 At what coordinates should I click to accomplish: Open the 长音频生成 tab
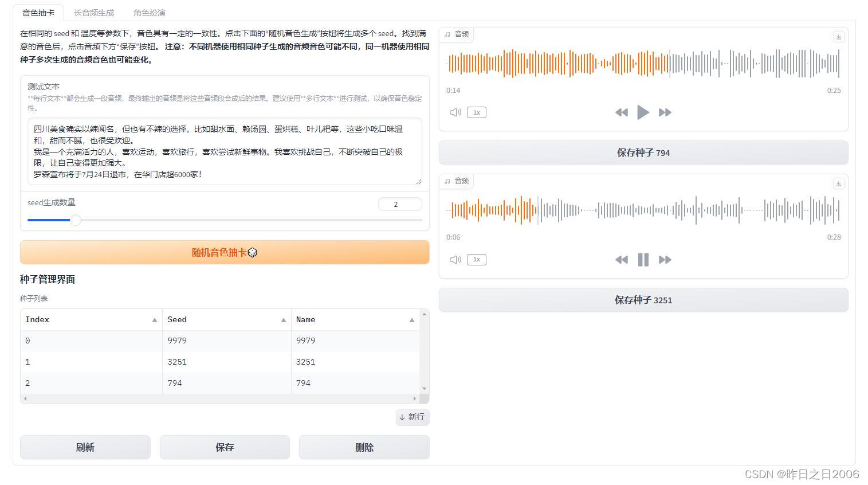(x=94, y=13)
